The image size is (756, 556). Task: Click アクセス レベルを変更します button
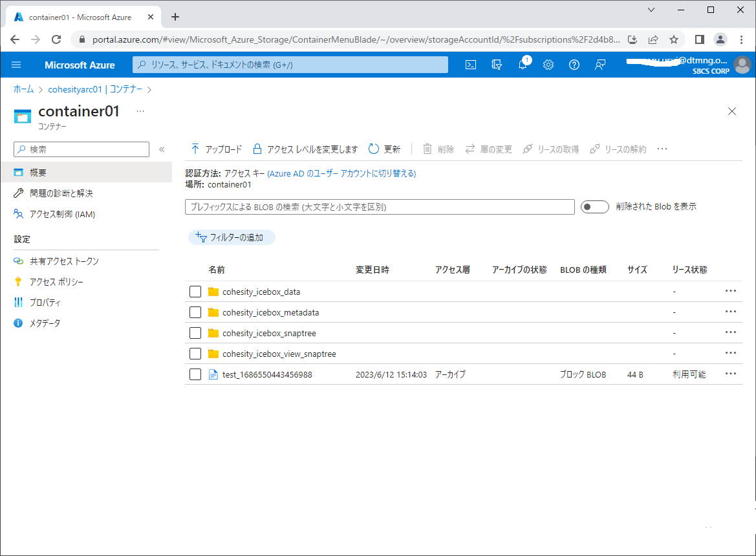pyautogui.click(x=305, y=149)
